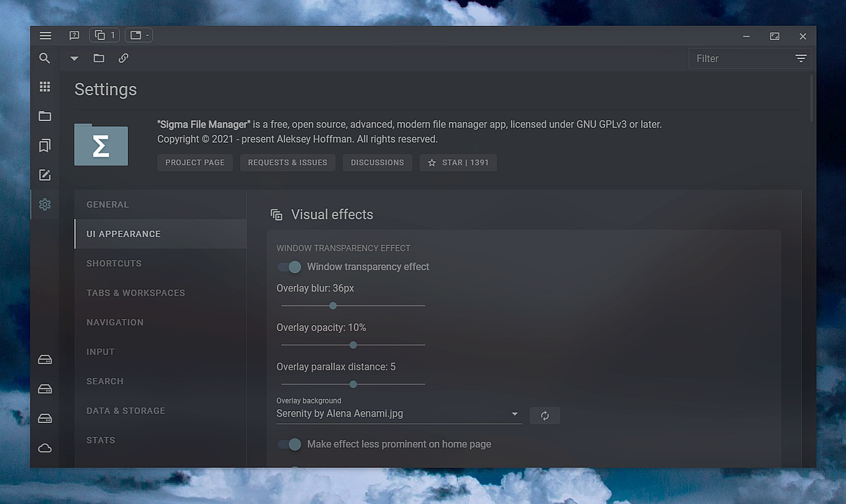Focus the Filter input field

740,58
